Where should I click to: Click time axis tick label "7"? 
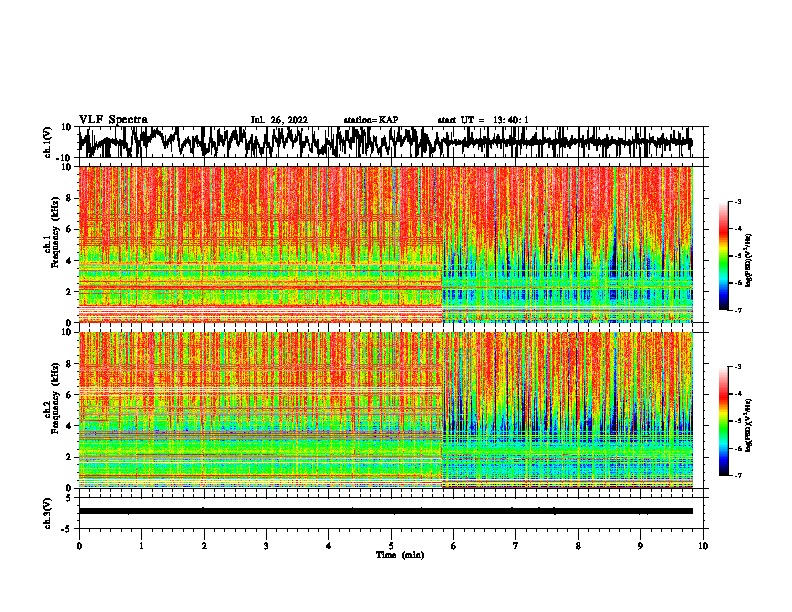[516, 546]
